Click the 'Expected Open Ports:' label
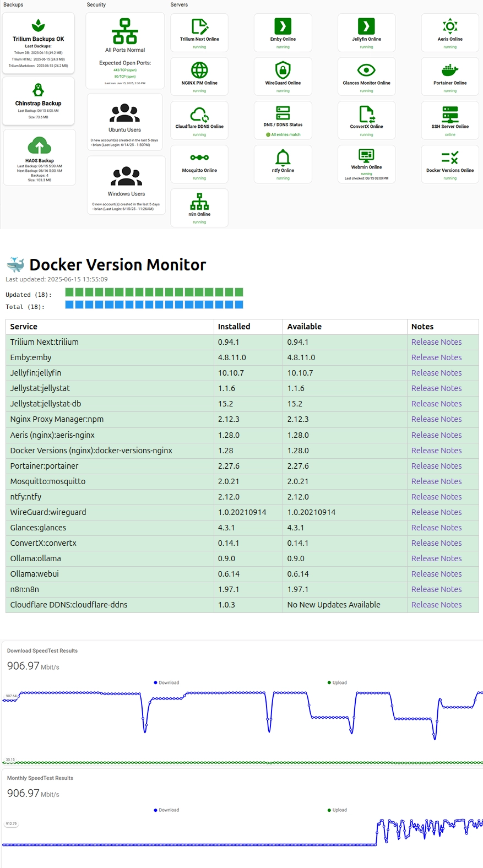483x868 pixels. coord(125,63)
